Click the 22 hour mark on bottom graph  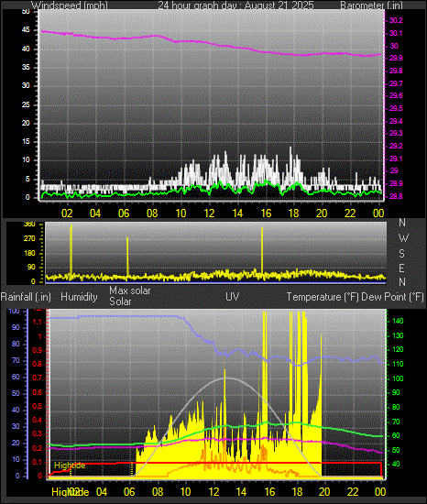pyautogui.click(x=353, y=492)
